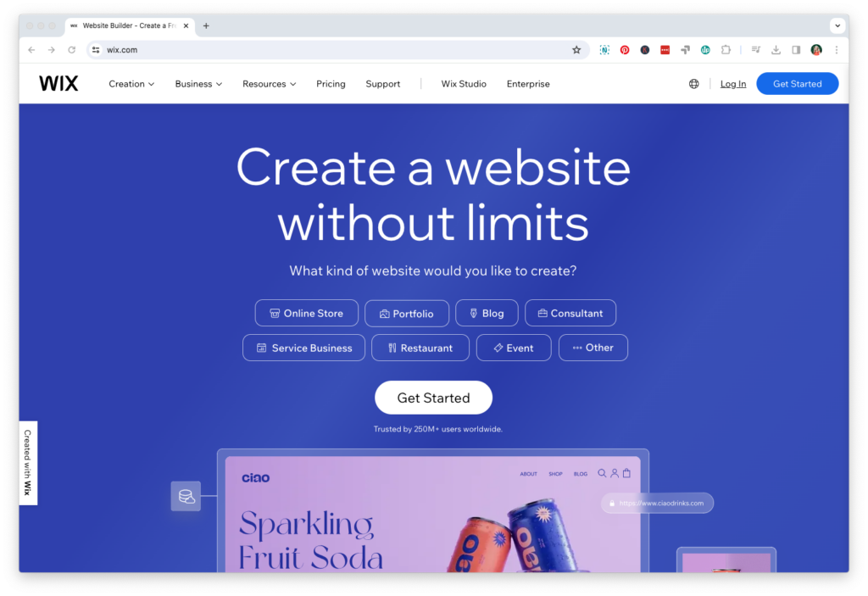868x596 pixels.
Task: Select the Restaurant website type
Action: coord(420,348)
